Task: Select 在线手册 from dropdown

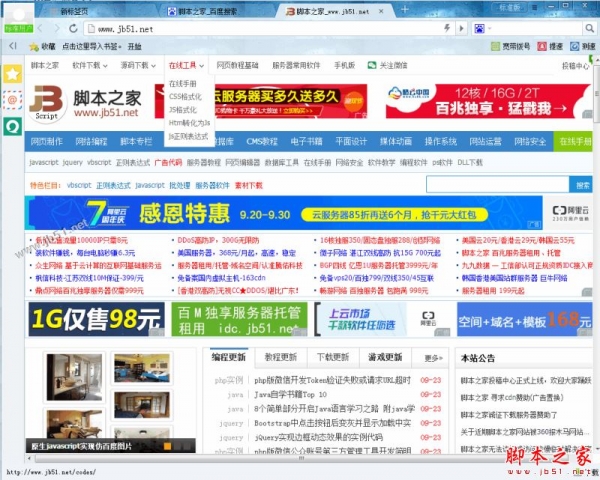Action: (183, 83)
